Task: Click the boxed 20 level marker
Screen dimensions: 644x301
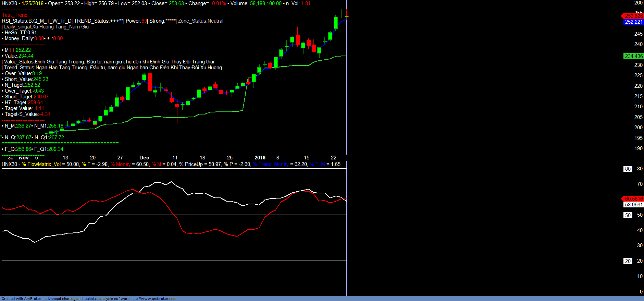Action: coord(628,261)
